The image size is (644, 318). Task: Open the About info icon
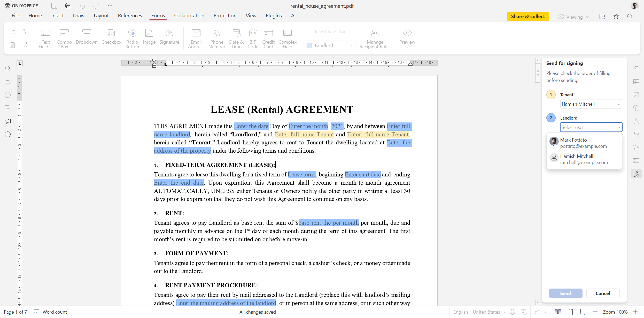(x=8, y=134)
